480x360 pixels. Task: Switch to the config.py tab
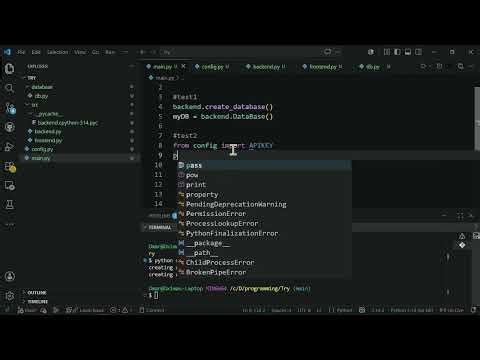click(x=212, y=67)
